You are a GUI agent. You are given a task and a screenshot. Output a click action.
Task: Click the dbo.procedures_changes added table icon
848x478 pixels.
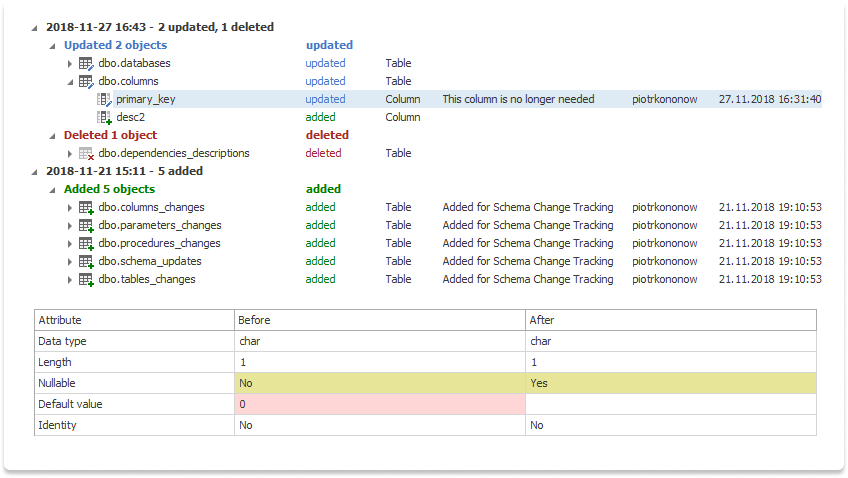[86, 244]
